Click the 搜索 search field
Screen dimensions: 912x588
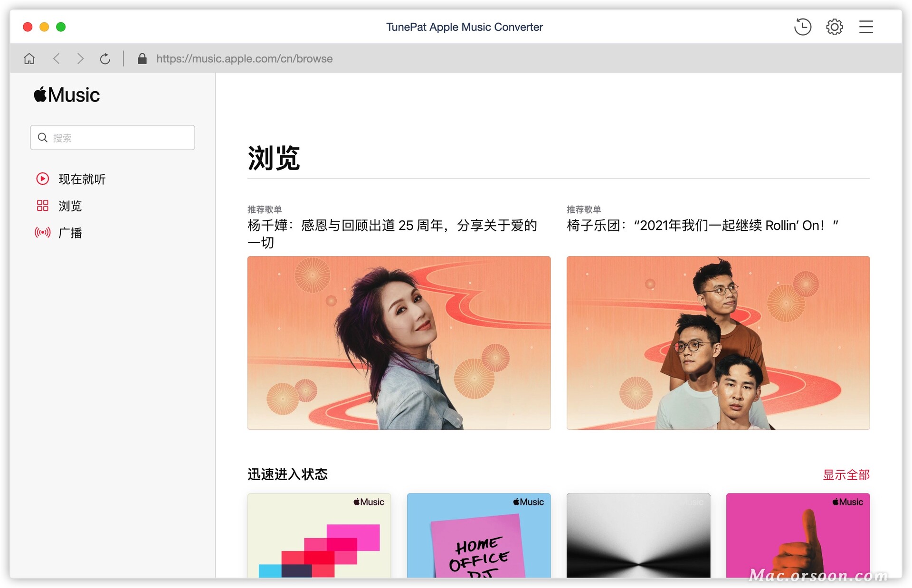113,138
